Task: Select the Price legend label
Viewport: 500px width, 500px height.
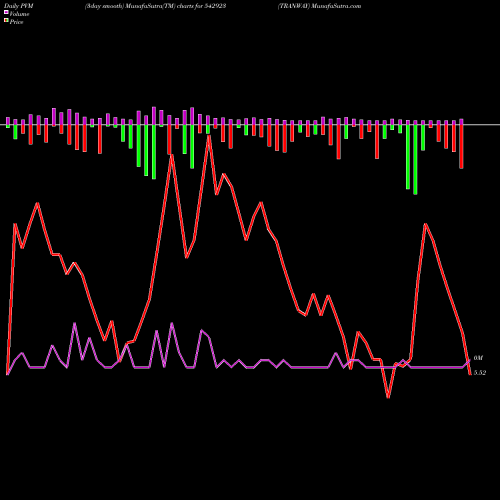Action: (x=16, y=22)
